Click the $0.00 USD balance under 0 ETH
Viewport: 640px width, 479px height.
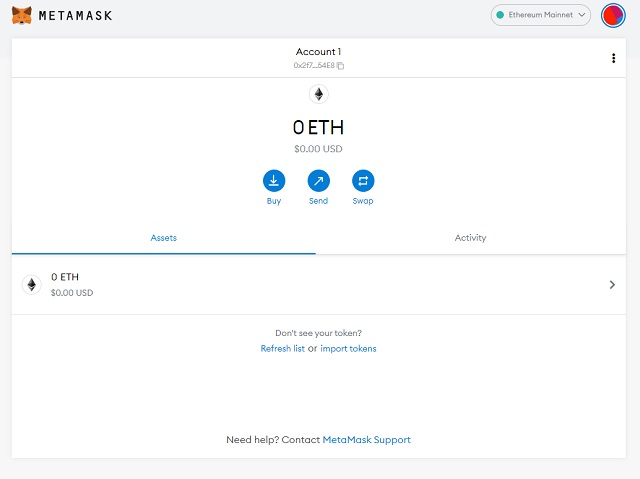pyautogui.click(x=318, y=149)
